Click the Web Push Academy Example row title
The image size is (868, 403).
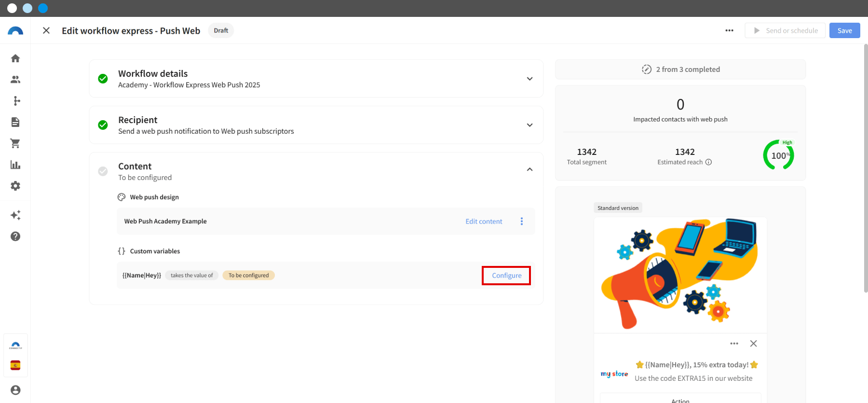[x=165, y=221]
